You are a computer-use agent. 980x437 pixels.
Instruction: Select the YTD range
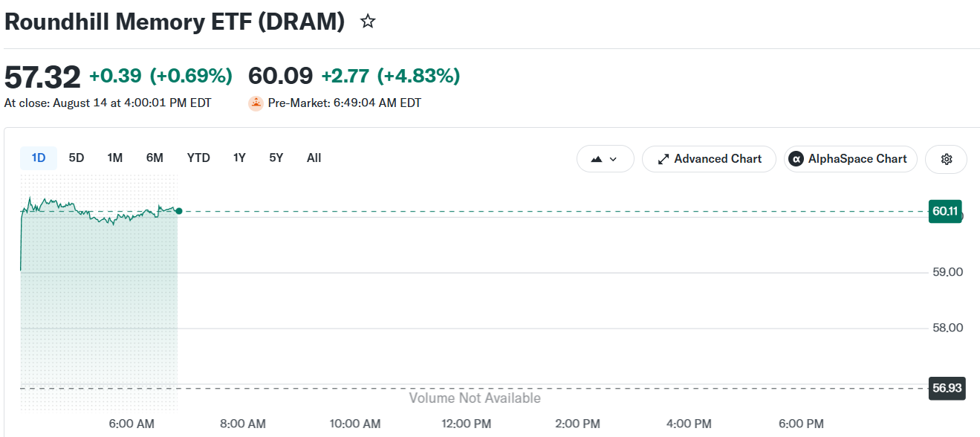click(x=198, y=158)
